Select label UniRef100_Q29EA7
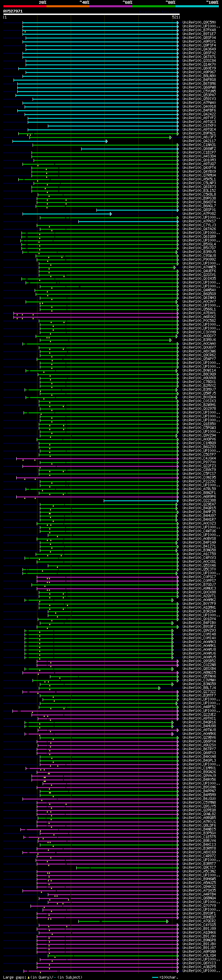 tap(199, 504)
